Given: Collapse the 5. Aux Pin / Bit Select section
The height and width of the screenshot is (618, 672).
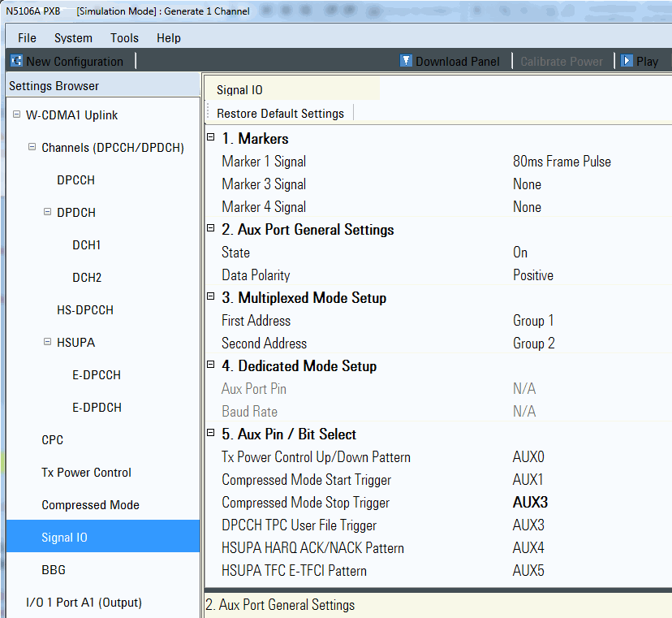Looking at the screenshot, I should click(211, 434).
